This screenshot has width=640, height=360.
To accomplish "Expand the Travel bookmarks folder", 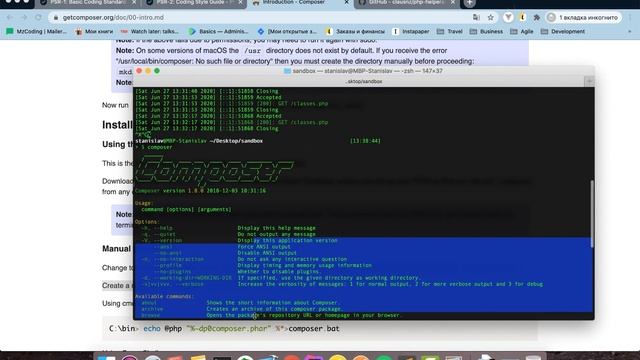I will coord(449,31).
